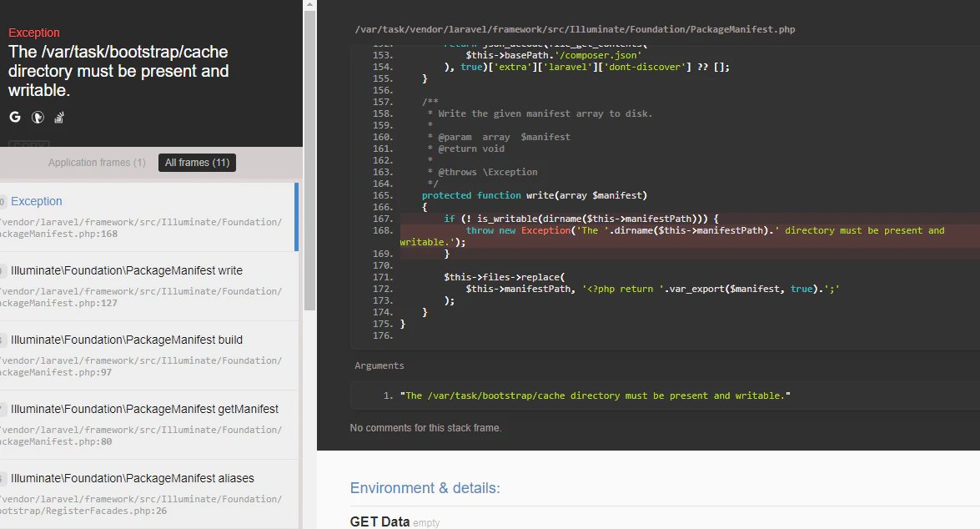Click the red 'Exception' title in header

pyautogui.click(x=33, y=33)
